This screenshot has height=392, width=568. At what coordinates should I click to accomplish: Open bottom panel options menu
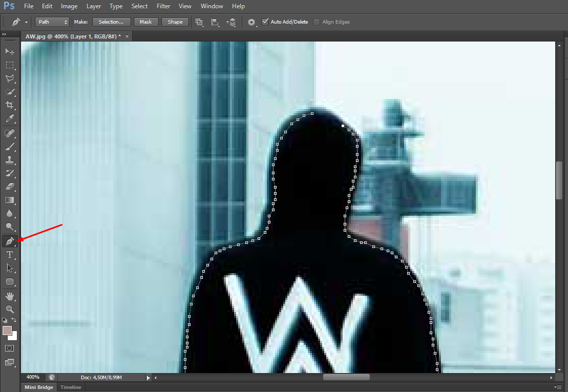(x=558, y=387)
